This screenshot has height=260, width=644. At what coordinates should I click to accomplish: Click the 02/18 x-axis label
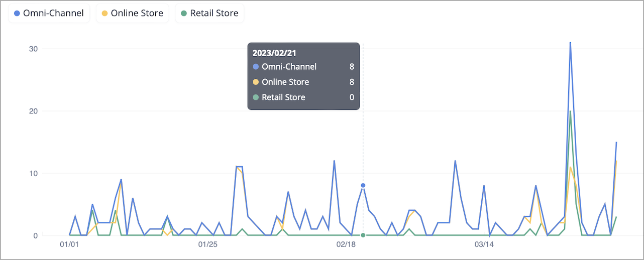(346, 245)
